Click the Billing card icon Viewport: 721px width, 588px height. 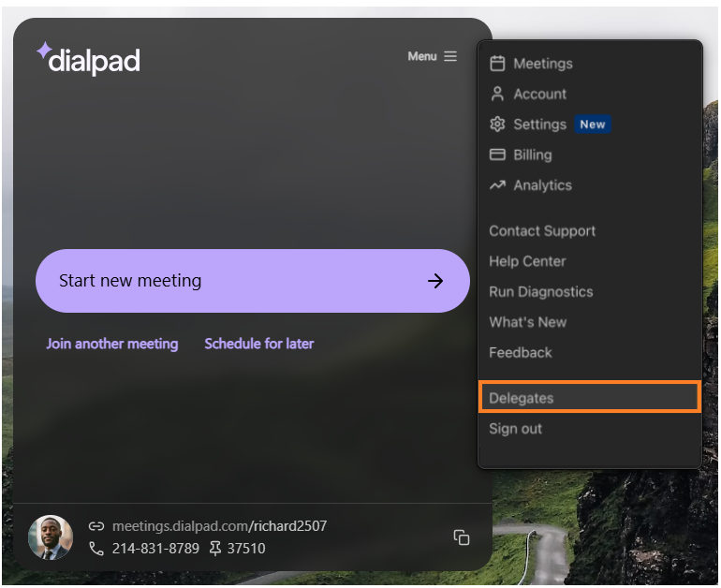(497, 154)
